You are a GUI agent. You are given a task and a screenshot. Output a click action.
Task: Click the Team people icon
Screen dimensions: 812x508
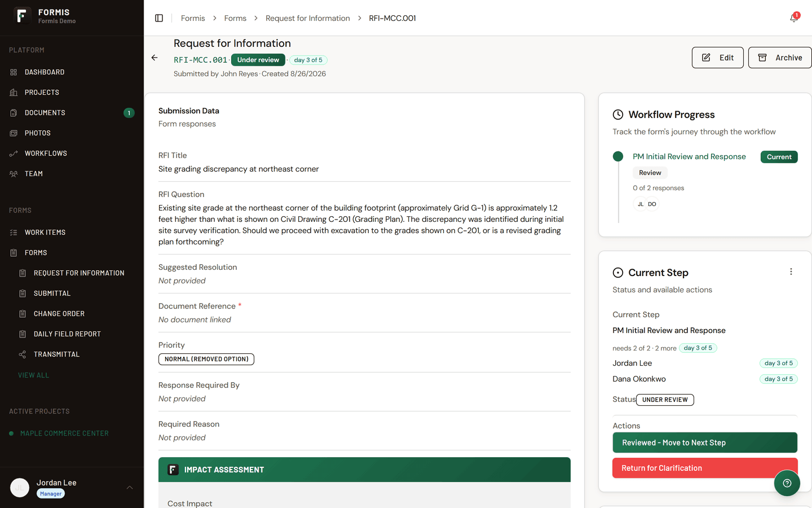pos(14,174)
